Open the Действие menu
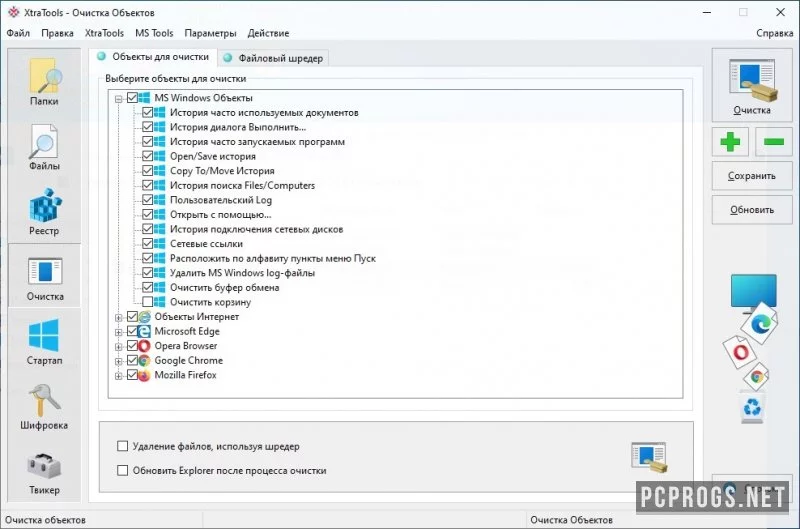This screenshot has height=529, width=800. (268, 33)
